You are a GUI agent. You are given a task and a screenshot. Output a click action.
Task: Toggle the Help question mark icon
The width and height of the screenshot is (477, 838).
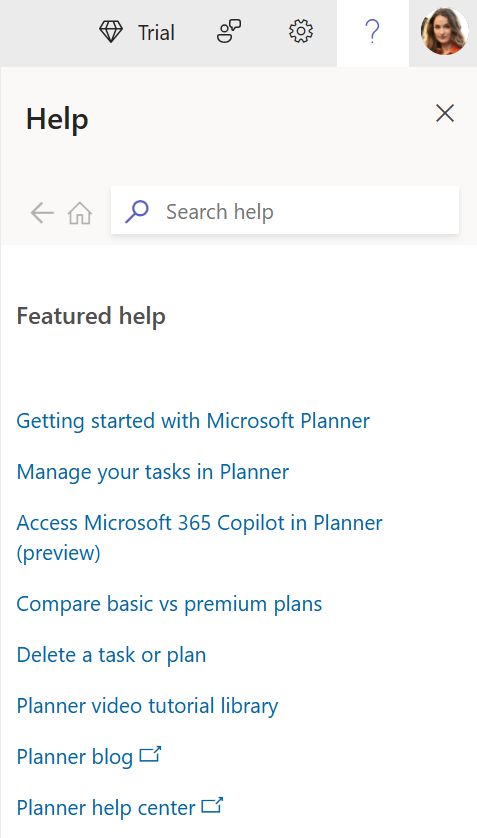(372, 32)
